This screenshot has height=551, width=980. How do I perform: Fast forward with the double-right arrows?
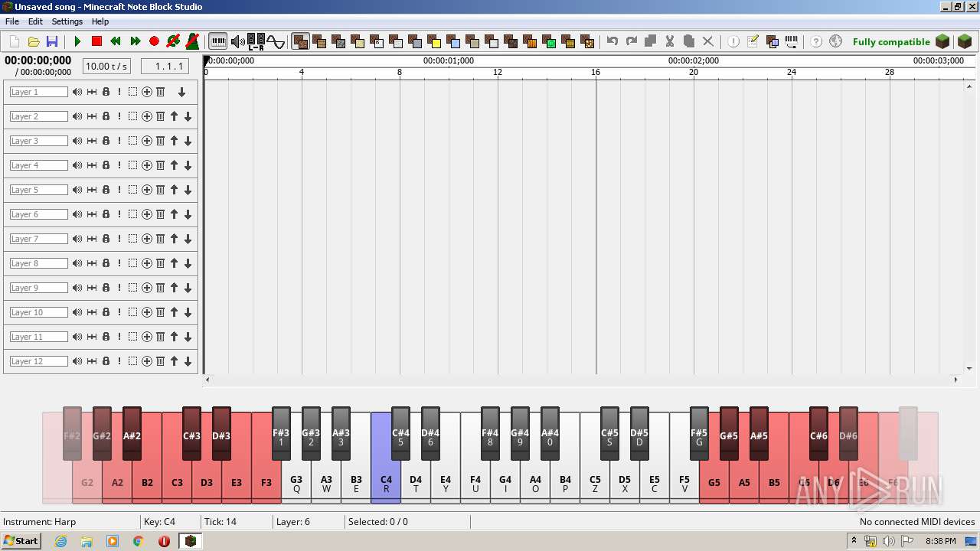(x=136, y=41)
